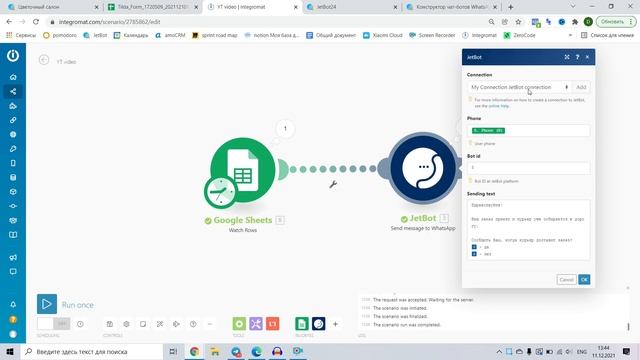640x360 pixels.
Task: Open Webhooks globe icon in sidebar
Action: click(x=13, y=134)
